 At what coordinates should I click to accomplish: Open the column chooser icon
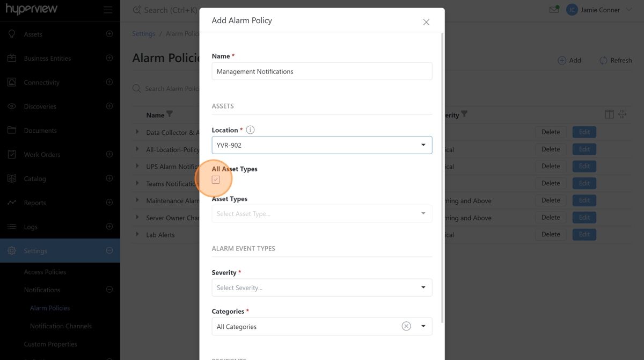(609, 114)
